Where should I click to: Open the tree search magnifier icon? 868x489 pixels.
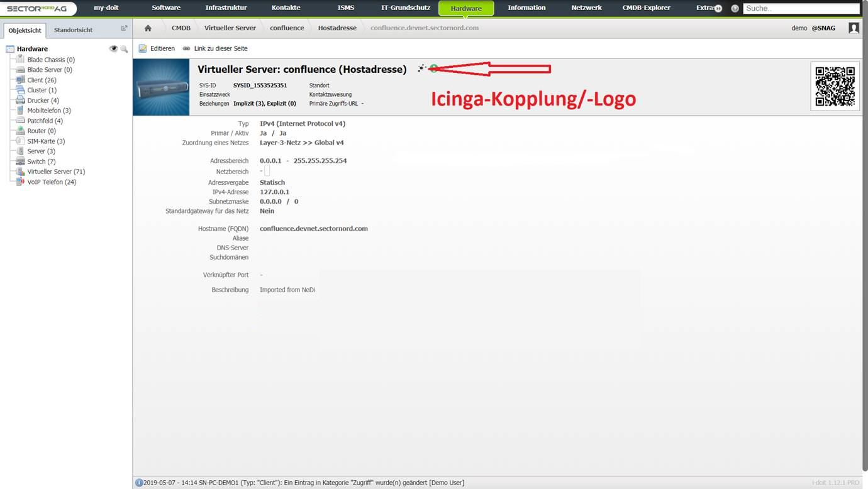point(124,49)
